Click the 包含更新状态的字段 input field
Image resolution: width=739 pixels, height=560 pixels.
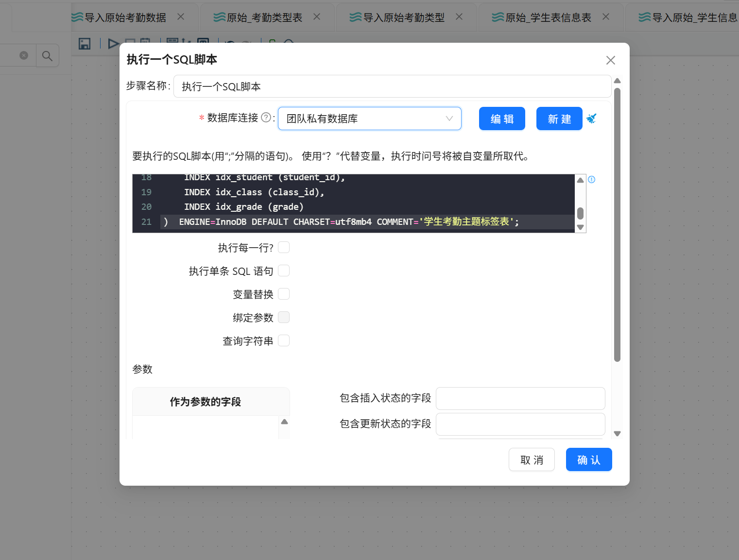[x=520, y=424]
